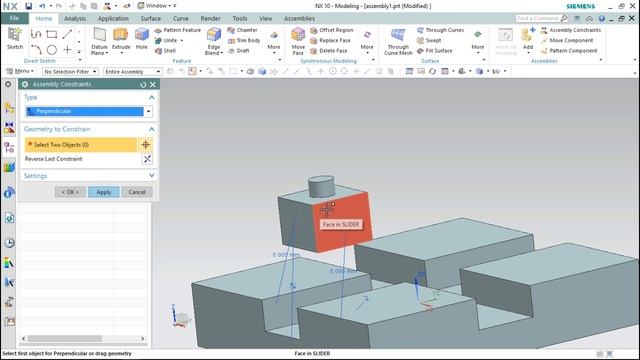Click the Trim Body tool
The width and height of the screenshot is (640, 360).
click(244, 40)
